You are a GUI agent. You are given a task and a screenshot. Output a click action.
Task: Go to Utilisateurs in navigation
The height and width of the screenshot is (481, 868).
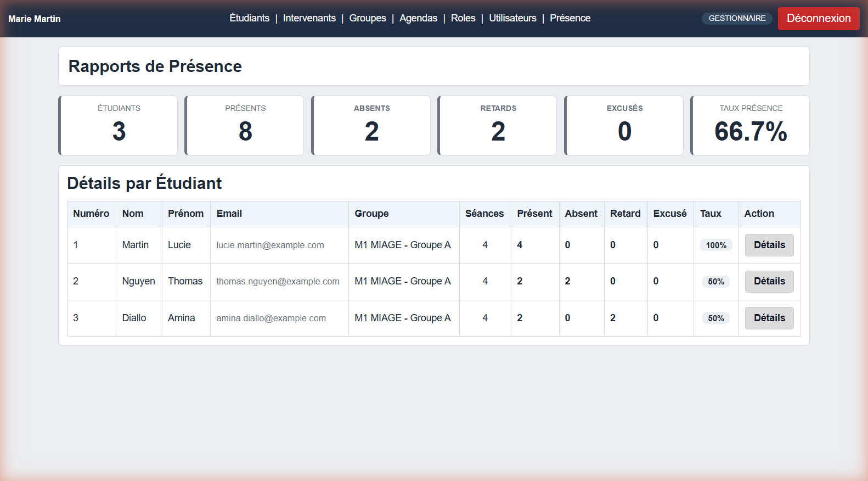[512, 18]
